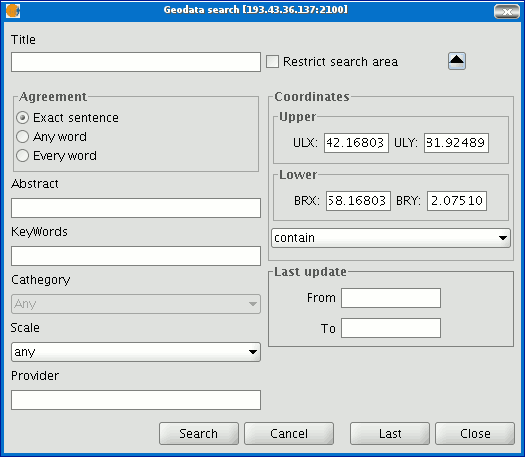Screen dimensions: 525x457
Task: Focus the KeyWords text box
Action: point(136,256)
